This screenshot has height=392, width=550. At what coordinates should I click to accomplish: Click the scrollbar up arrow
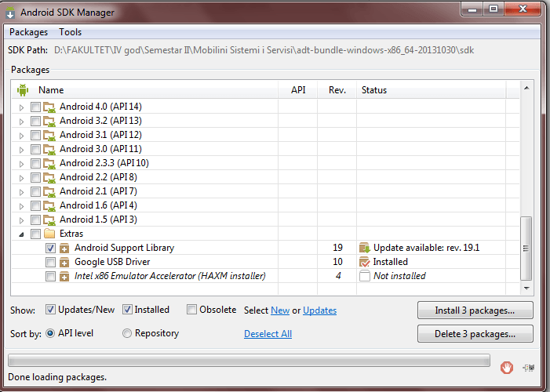[x=526, y=88]
